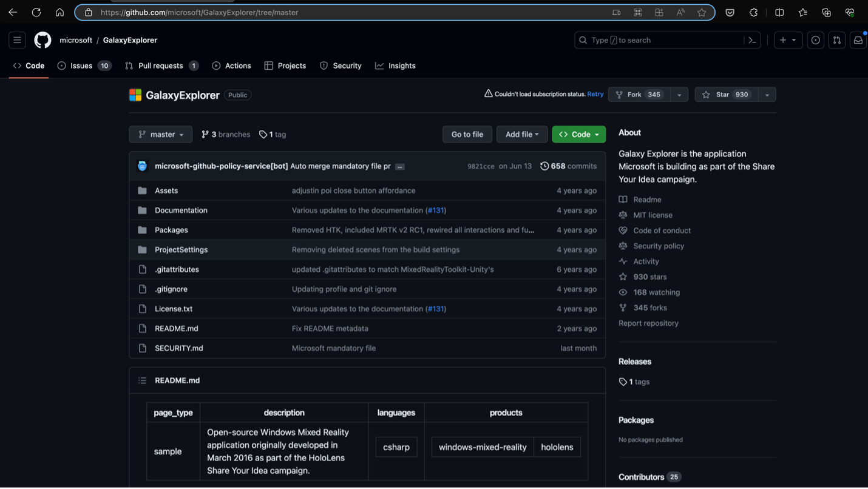Go to GitHub homepage via Octocat logo
The width and height of the screenshot is (868, 489).
point(42,40)
